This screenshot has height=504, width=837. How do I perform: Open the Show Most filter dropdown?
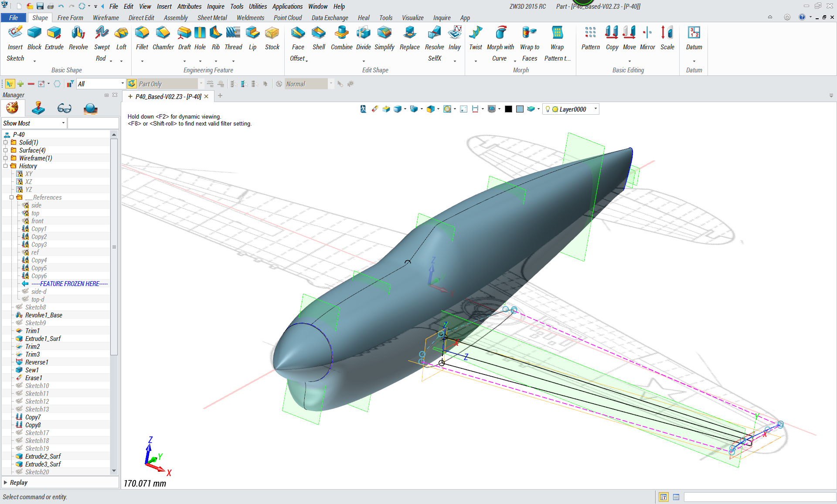63,123
